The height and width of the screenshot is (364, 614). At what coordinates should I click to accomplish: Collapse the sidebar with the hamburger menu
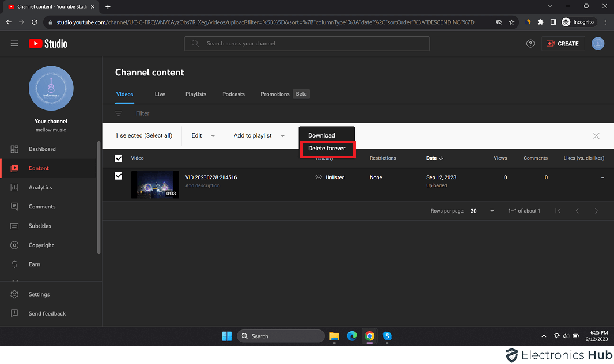pyautogui.click(x=14, y=43)
